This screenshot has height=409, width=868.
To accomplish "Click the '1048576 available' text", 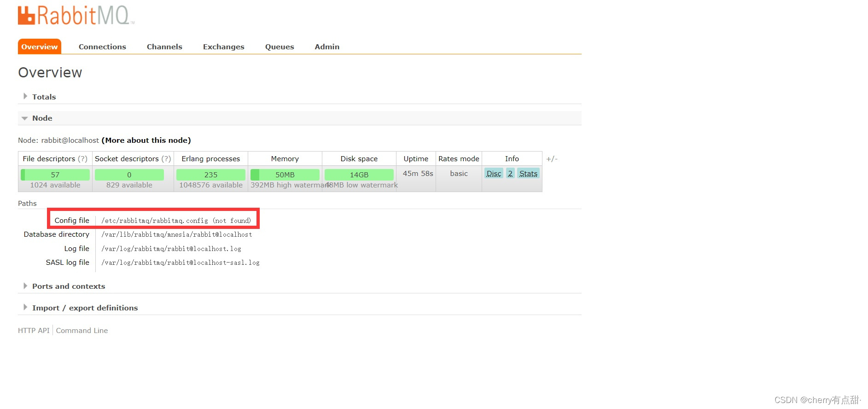I will (211, 185).
